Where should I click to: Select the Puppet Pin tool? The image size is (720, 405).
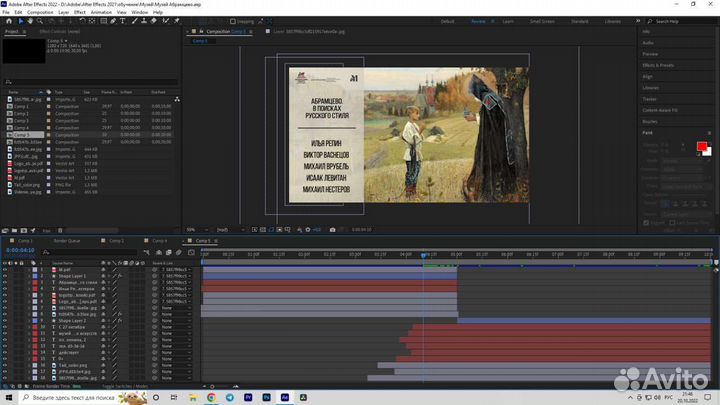tap(177, 21)
